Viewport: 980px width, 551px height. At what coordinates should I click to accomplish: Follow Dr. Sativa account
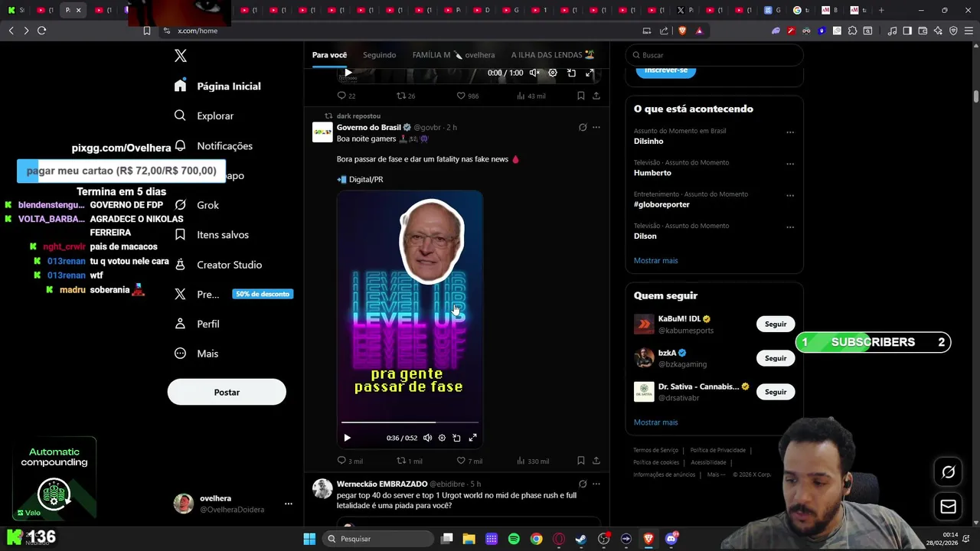(x=776, y=392)
